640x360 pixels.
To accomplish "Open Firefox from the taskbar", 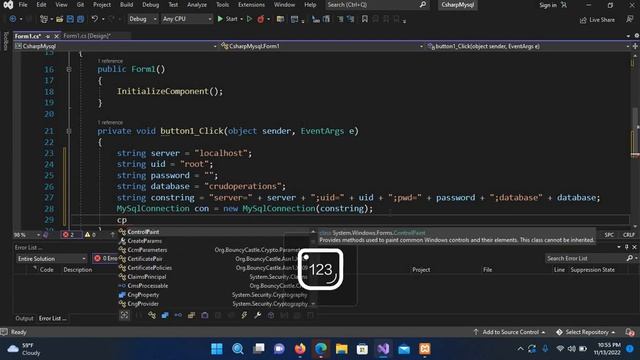I will click(300, 349).
